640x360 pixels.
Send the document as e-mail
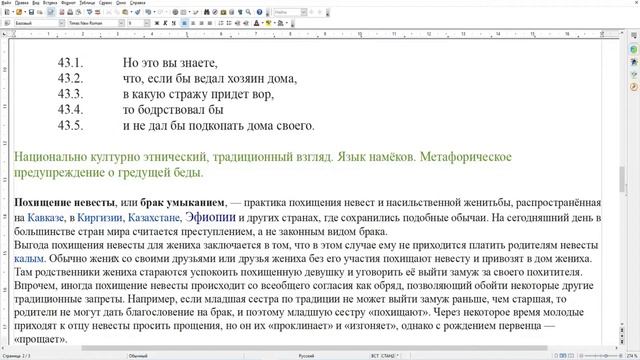click(x=40, y=12)
